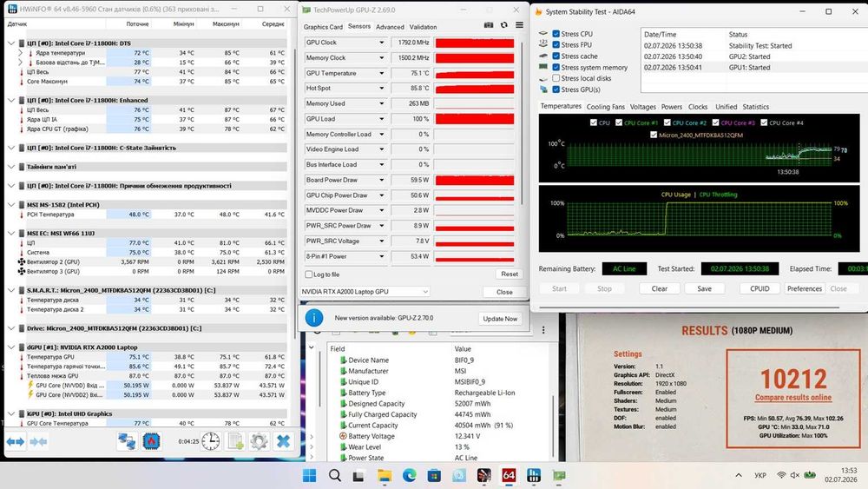
Task: Click system tray overflow chevron
Action: pyautogui.click(x=739, y=475)
